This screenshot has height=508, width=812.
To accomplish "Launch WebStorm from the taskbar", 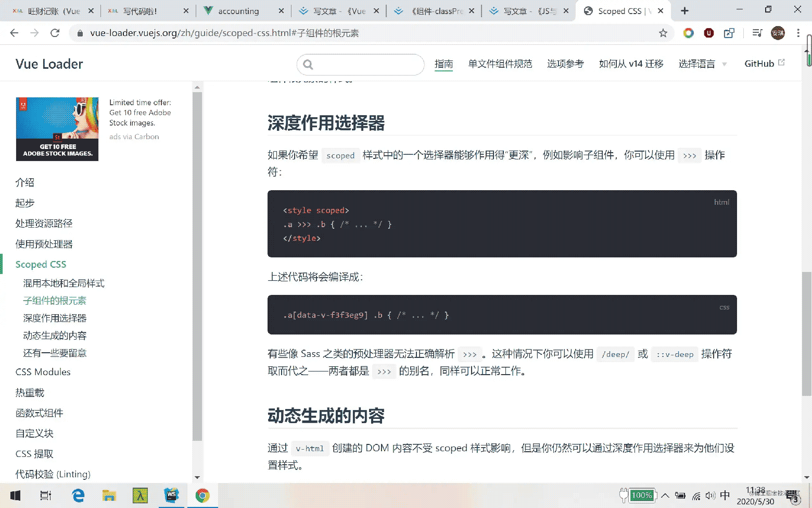I will point(172,495).
